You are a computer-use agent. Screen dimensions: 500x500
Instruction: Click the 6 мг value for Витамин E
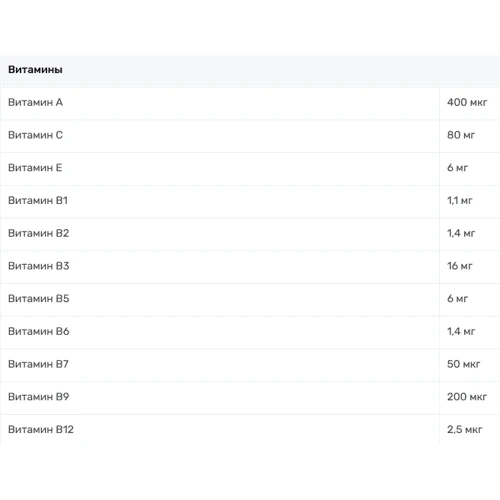tap(457, 168)
